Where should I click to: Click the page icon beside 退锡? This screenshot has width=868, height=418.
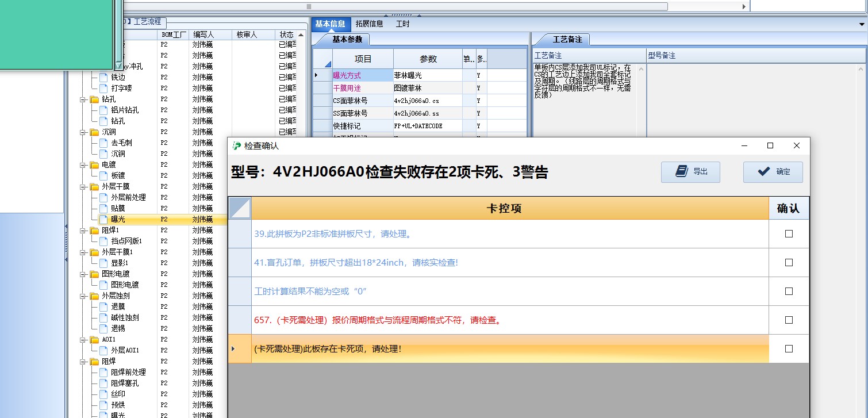point(103,328)
